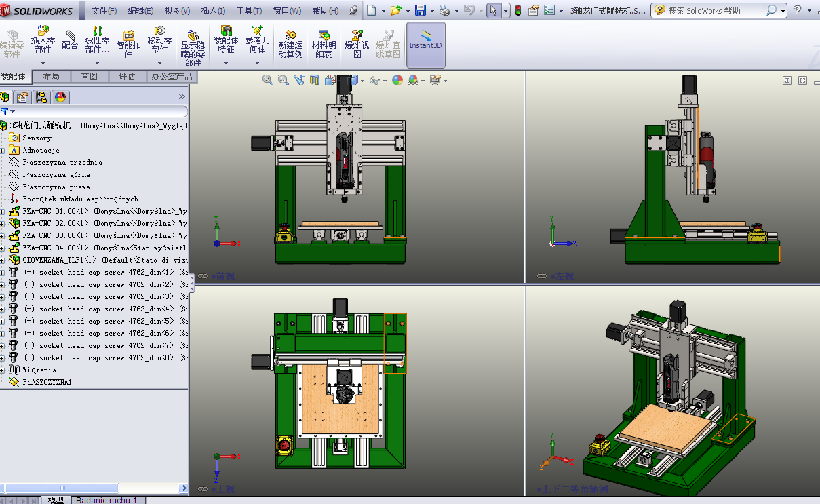The height and width of the screenshot is (504, 820).
Task: Toggle the pushpin to pin menu bar
Action: pos(353,11)
